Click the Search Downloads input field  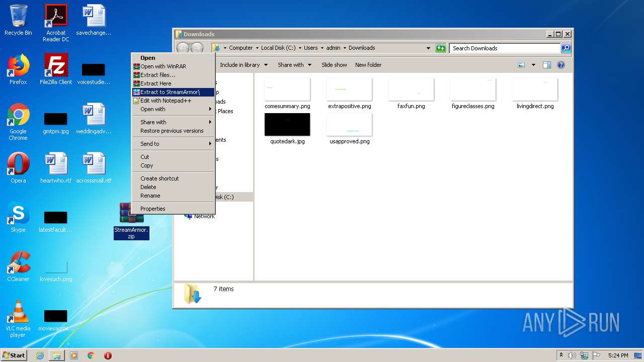click(505, 48)
